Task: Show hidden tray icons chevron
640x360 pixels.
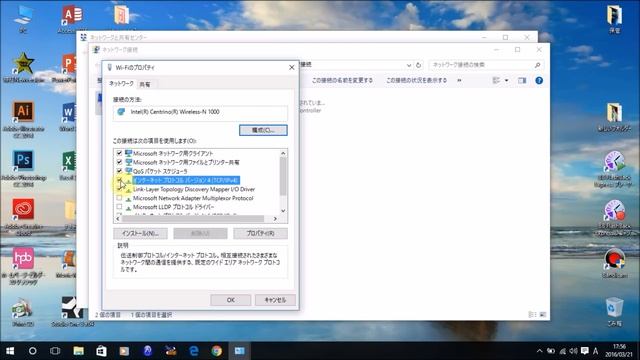Action: pyautogui.click(x=540, y=351)
